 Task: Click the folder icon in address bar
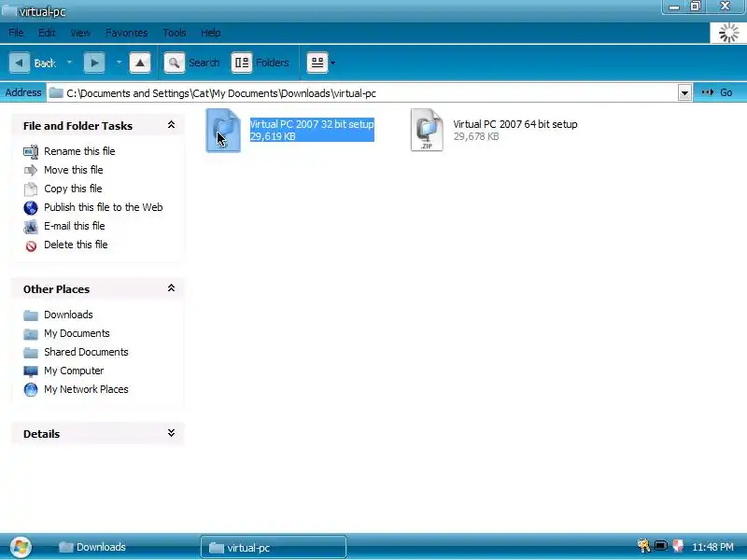click(x=56, y=92)
